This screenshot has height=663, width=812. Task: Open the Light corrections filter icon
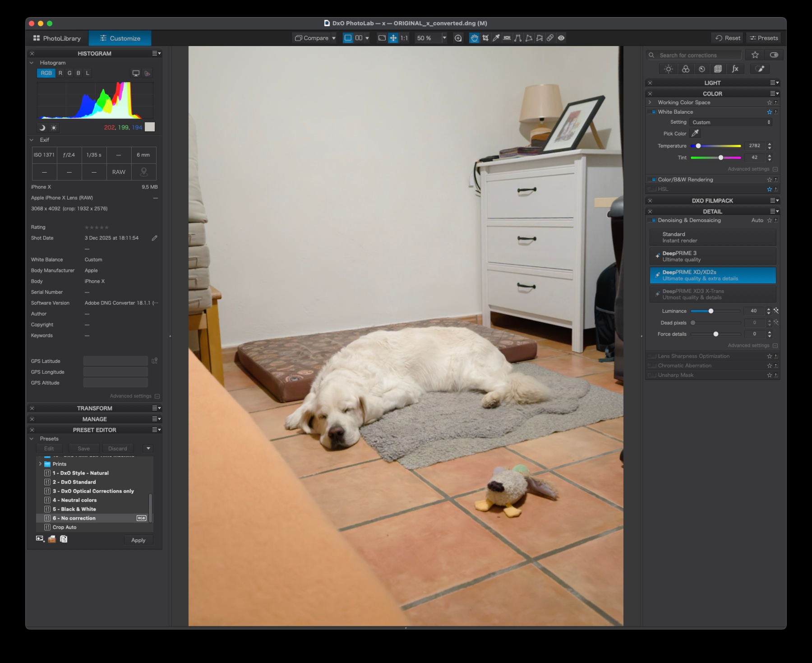click(x=668, y=69)
